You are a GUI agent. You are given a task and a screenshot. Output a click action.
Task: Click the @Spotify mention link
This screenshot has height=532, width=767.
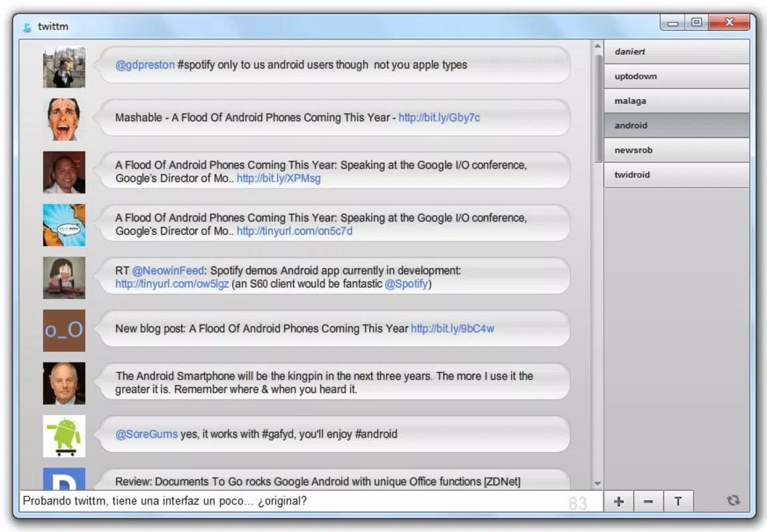(x=406, y=284)
